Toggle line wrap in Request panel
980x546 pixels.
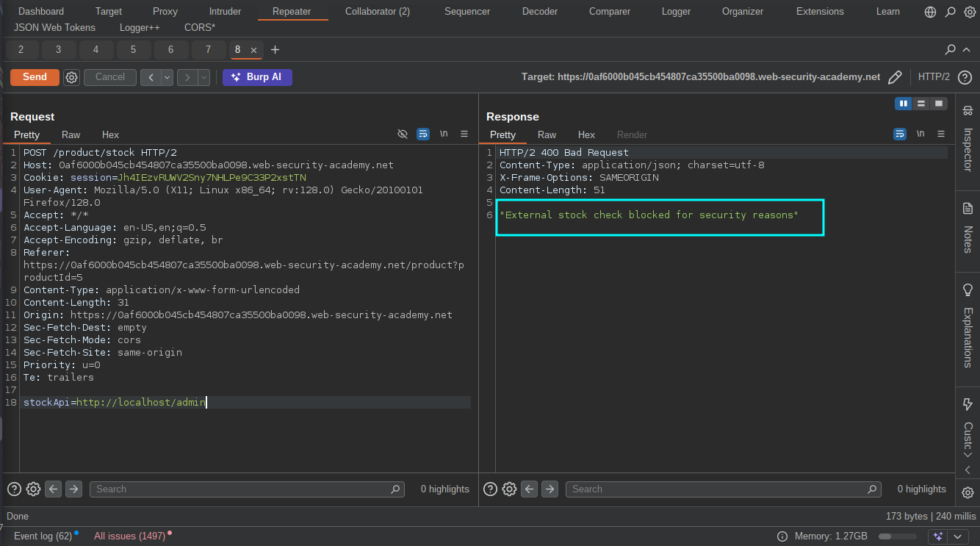423,134
